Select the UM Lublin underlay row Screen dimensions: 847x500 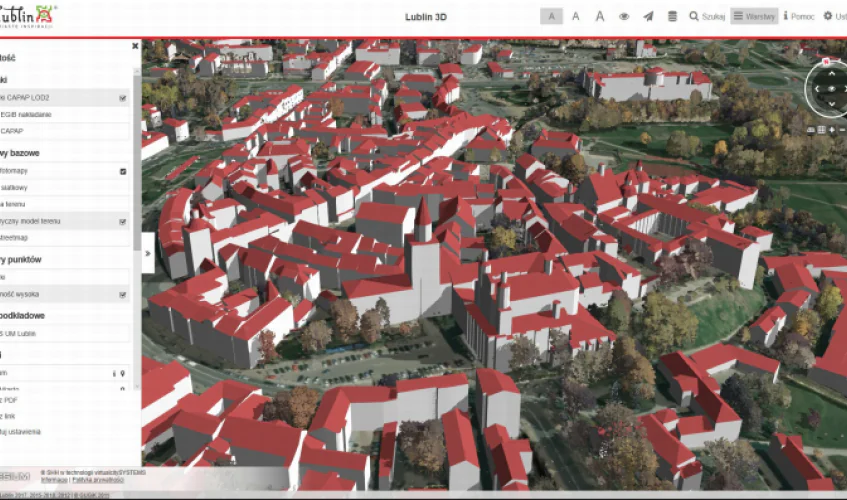[64, 334]
